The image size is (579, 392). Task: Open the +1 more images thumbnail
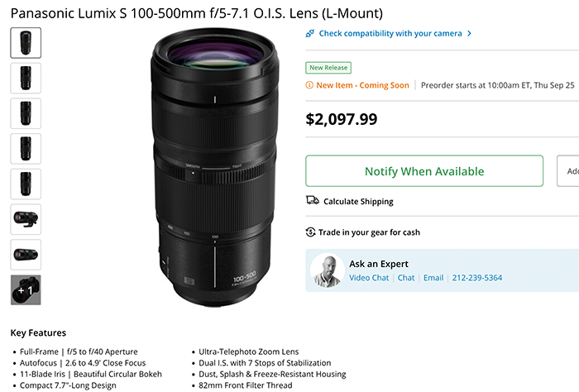coord(26,290)
